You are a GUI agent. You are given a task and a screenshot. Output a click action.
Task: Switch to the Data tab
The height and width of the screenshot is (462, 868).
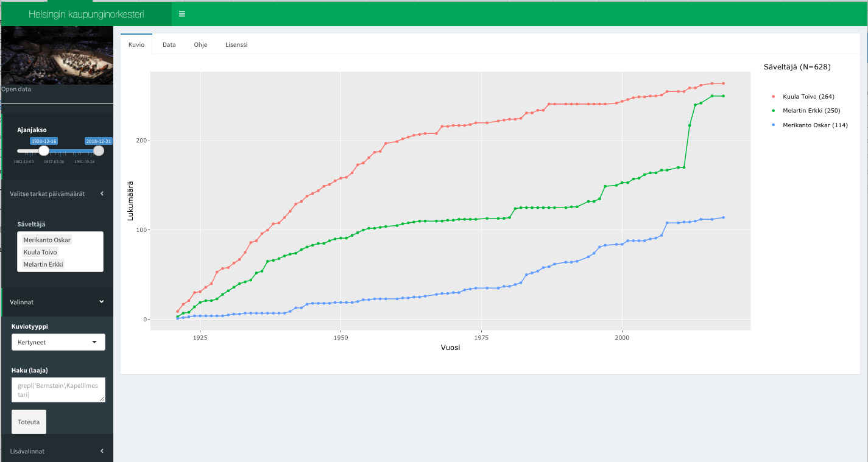pyautogui.click(x=169, y=45)
